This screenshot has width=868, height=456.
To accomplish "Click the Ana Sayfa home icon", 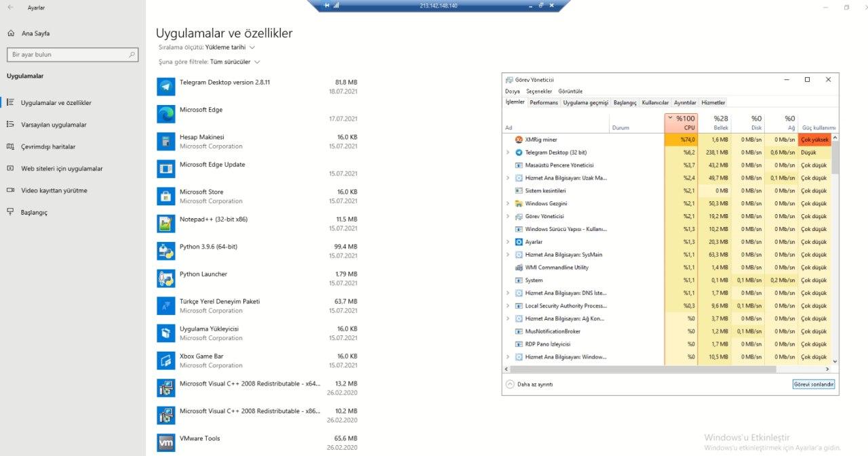I will pos(10,33).
